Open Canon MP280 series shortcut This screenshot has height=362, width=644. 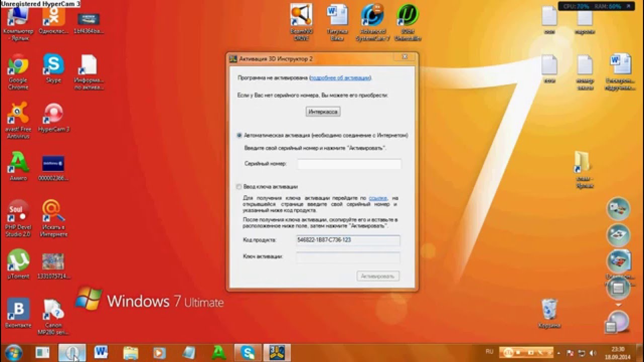coord(53,317)
